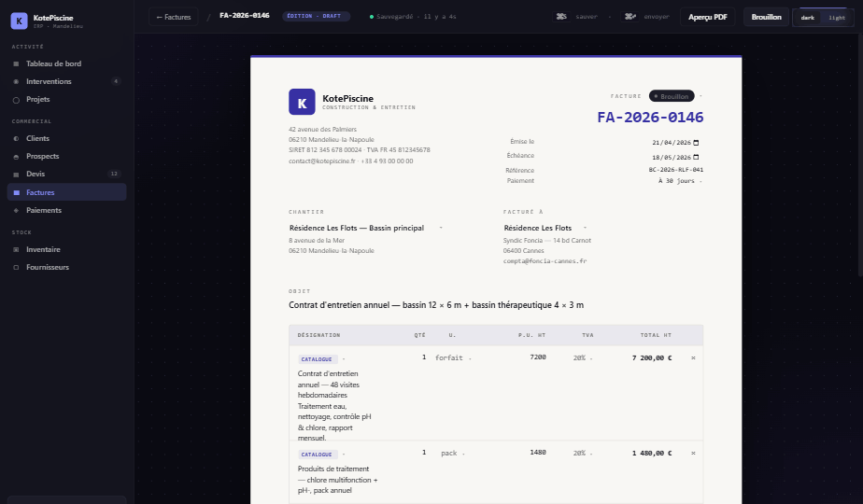The height and width of the screenshot is (504, 863).
Task: Click the KotePiscine sidebar logo icon
Action: 20,21
